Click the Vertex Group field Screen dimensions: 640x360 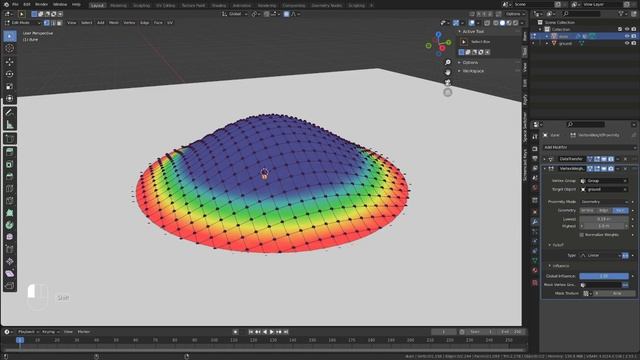click(x=604, y=181)
